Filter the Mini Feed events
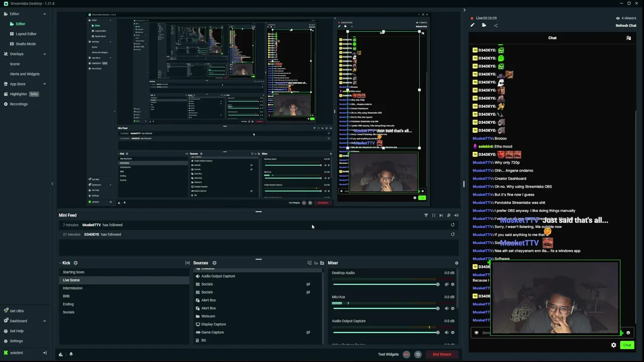 [426, 215]
